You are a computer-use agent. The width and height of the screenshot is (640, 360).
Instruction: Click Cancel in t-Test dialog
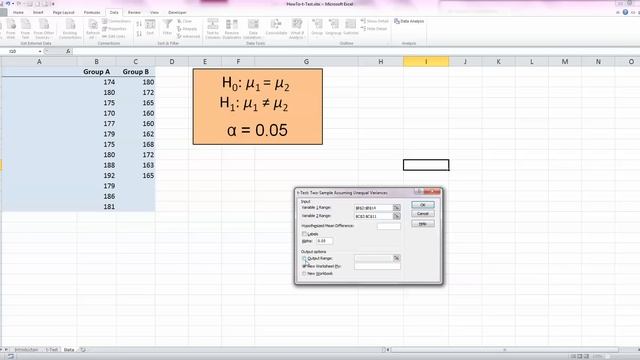(423, 214)
